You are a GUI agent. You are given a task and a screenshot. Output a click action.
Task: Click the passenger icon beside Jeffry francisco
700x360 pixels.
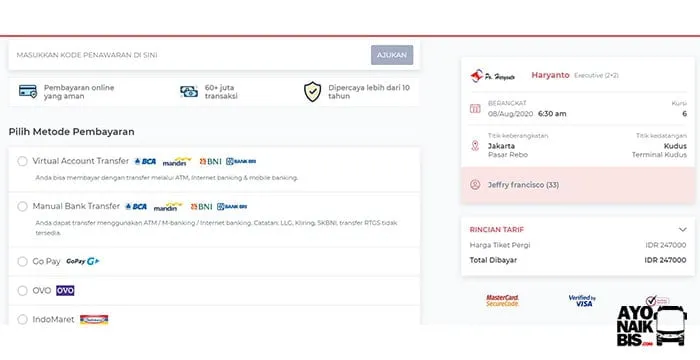point(475,184)
